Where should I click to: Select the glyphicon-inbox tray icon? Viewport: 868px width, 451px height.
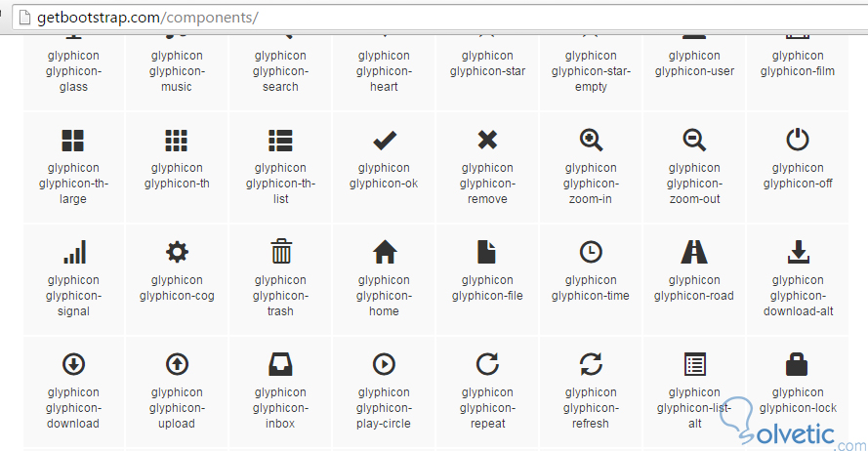pos(280,365)
